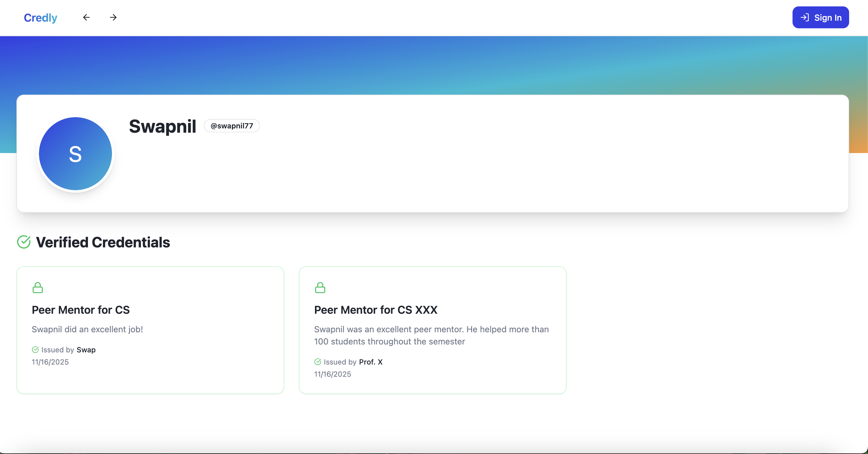Viewport: 868px width, 454px height.
Task: Click the Verified Credentials checkmark icon
Action: tap(24, 242)
